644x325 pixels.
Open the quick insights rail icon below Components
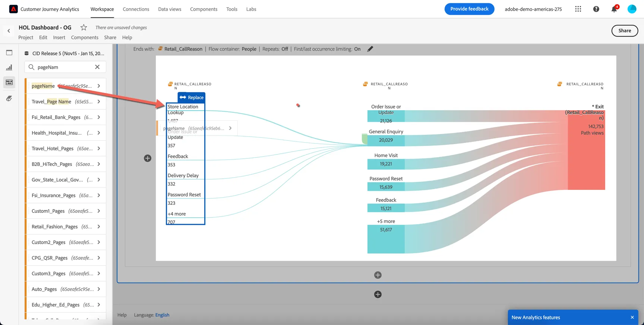[x=9, y=98]
